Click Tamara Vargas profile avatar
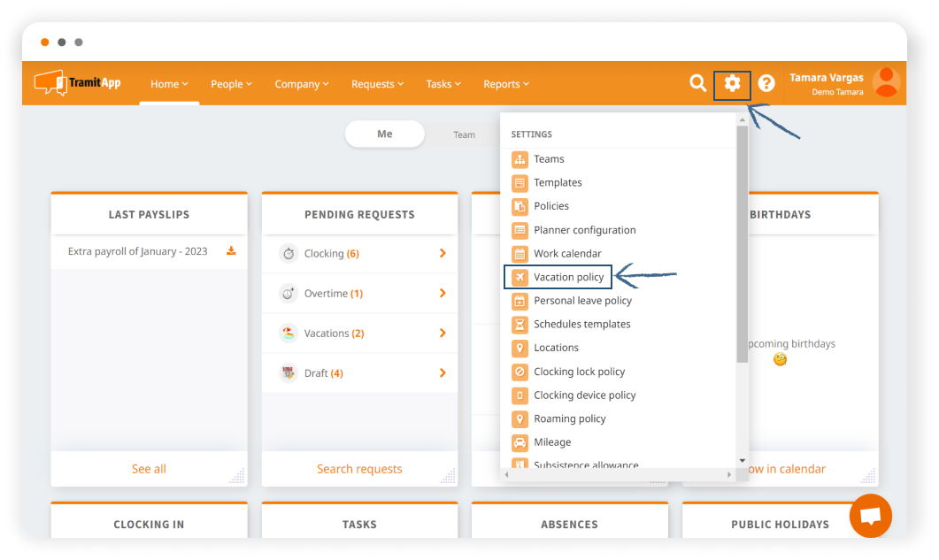The image size is (939, 560). coord(886,83)
